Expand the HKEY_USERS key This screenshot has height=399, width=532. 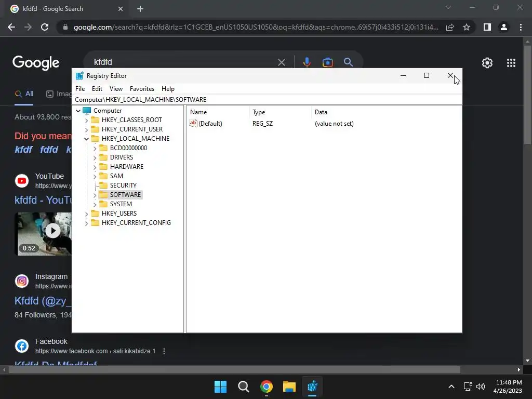tap(86, 214)
